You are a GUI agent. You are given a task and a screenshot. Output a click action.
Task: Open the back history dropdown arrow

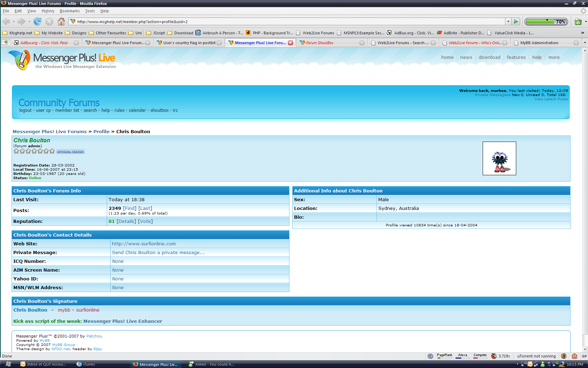14,22
